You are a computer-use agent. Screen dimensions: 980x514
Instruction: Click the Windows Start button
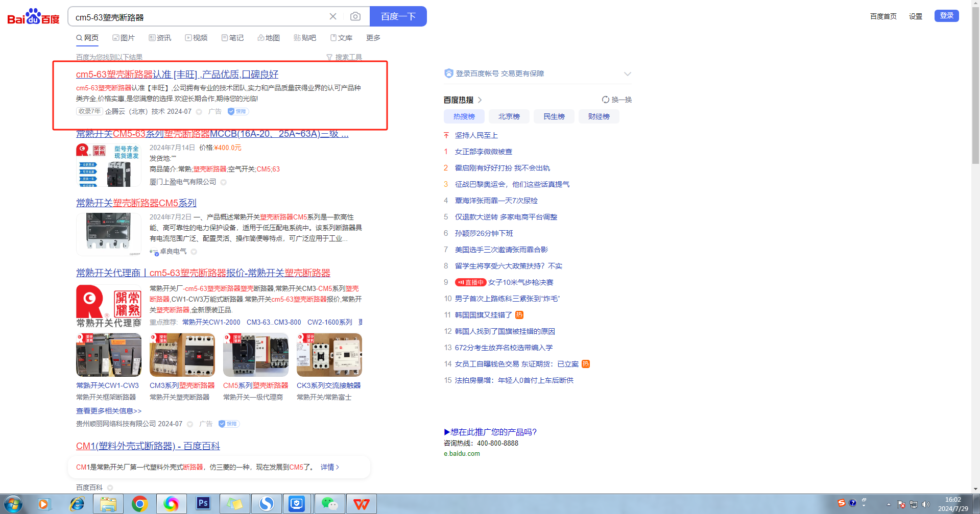13,504
